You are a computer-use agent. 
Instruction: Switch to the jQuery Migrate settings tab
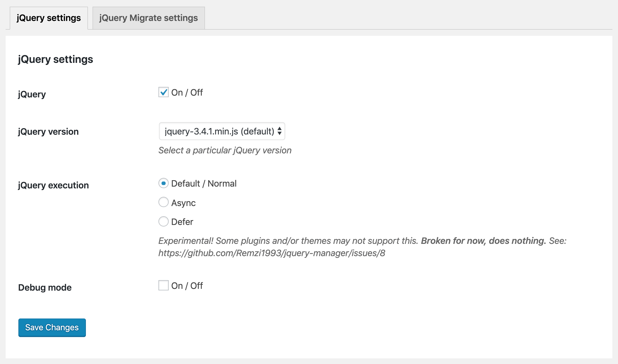pos(148,18)
